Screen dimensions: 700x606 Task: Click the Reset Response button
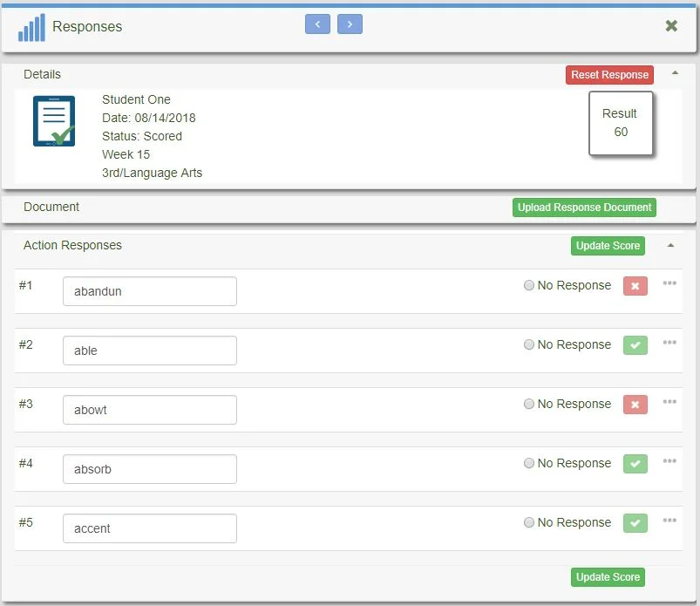[x=609, y=75]
